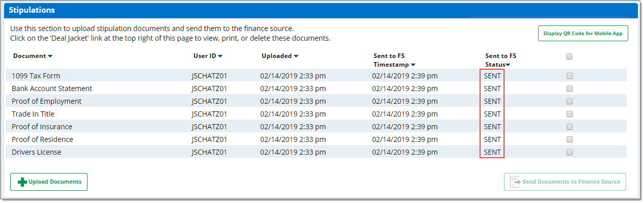Sort by Document column arrow
Screen dimensions: 644x203
pos(50,56)
